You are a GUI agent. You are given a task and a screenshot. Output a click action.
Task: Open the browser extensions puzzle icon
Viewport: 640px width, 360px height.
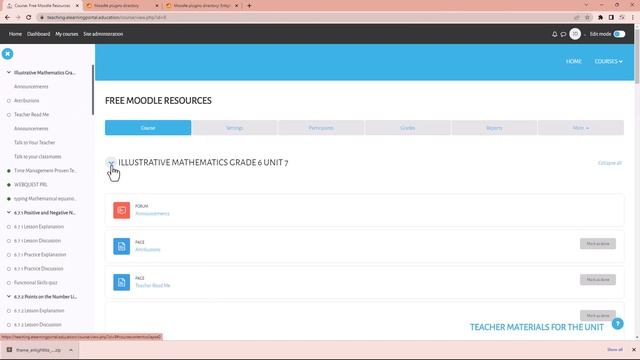click(600, 17)
